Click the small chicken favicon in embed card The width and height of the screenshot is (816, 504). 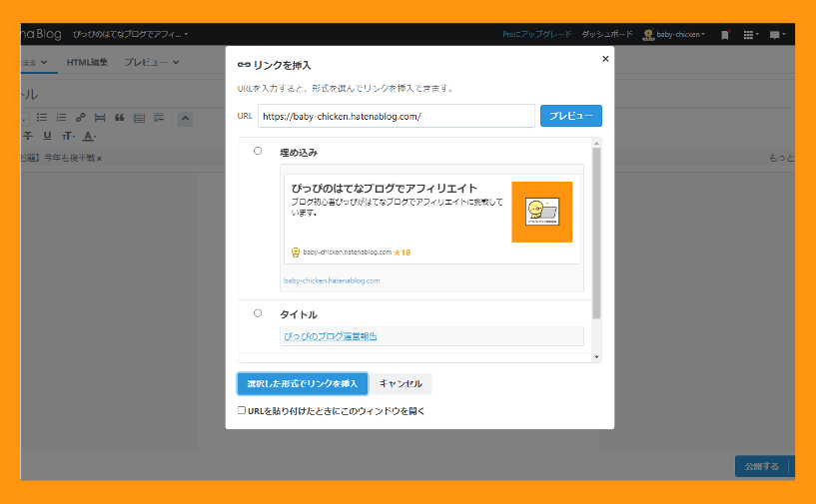(296, 252)
